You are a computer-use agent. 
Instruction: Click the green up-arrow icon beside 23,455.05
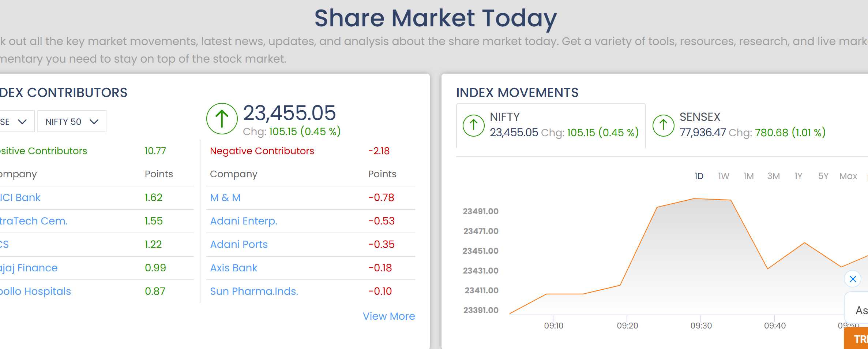coord(222,119)
